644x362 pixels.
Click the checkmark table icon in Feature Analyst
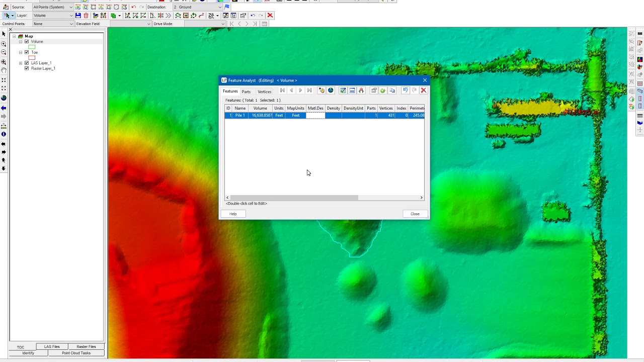click(343, 90)
